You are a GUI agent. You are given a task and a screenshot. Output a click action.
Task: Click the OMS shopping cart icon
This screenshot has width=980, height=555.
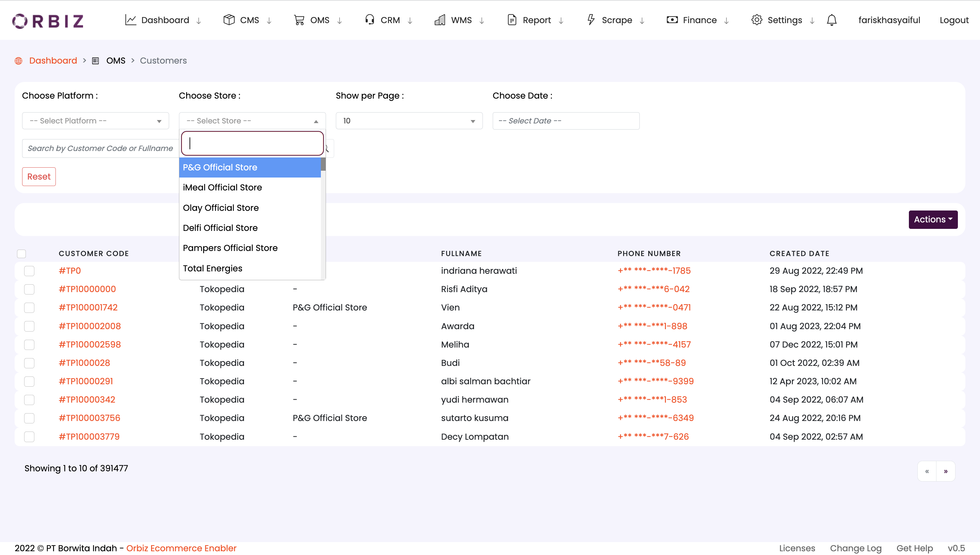299,20
